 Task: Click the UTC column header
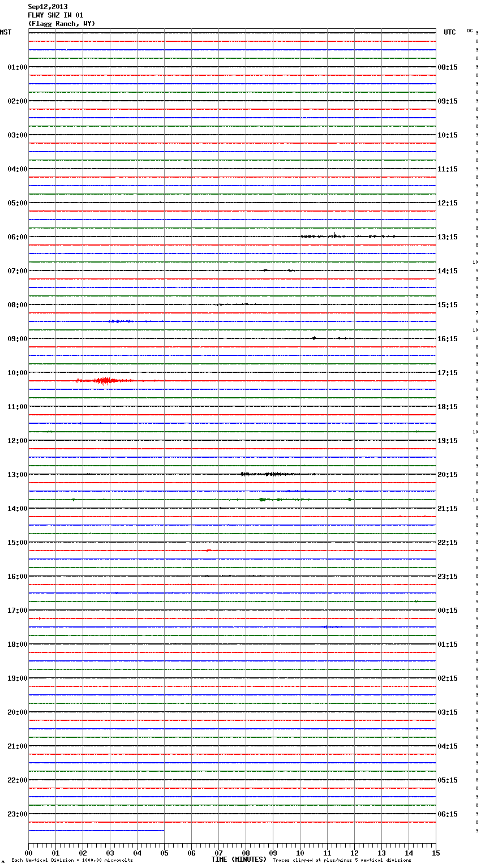click(x=450, y=32)
